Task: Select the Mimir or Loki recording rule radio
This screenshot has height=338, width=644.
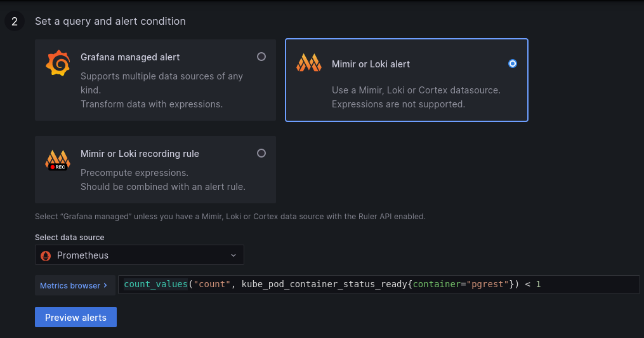Action: point(261,153)
